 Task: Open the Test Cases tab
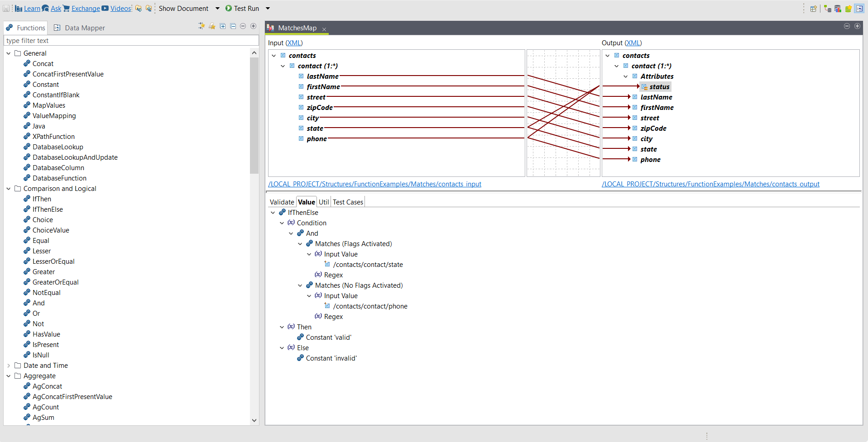tap(348, 202)
